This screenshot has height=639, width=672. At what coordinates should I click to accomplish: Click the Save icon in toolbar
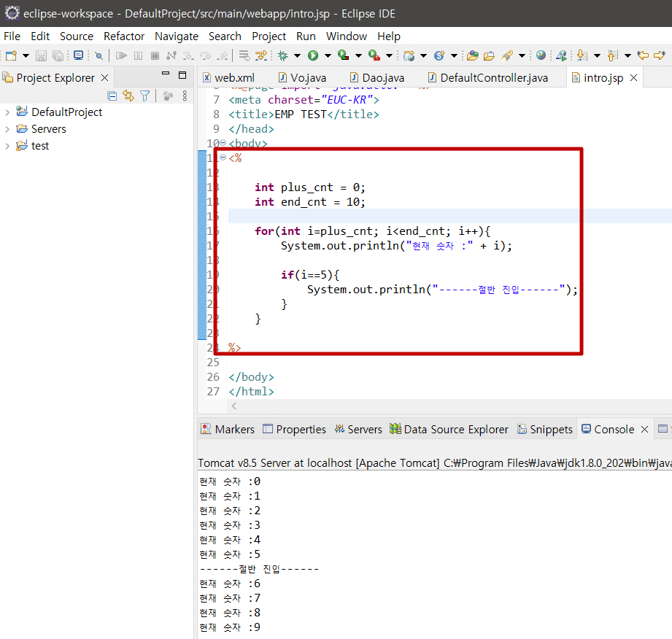[41, 55]
